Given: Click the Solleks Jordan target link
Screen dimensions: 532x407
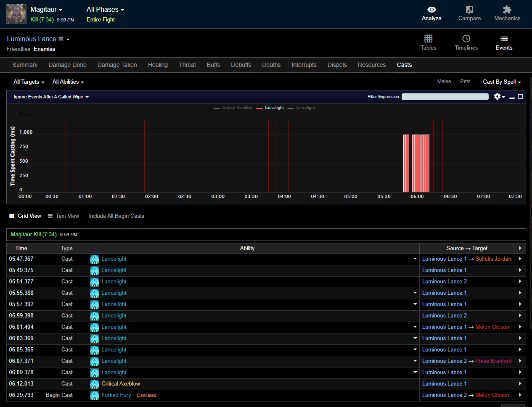Looking at the screenshot, I should [x=493, y=259].
